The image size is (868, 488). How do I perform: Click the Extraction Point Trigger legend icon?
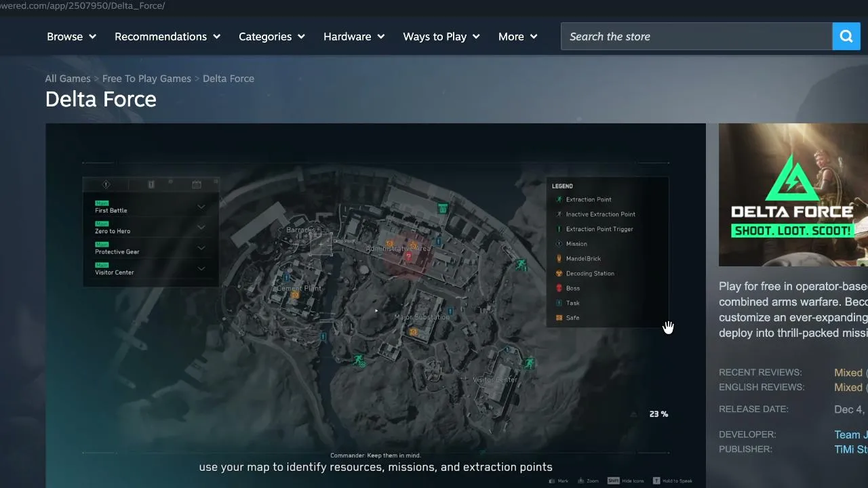(559, 229)
